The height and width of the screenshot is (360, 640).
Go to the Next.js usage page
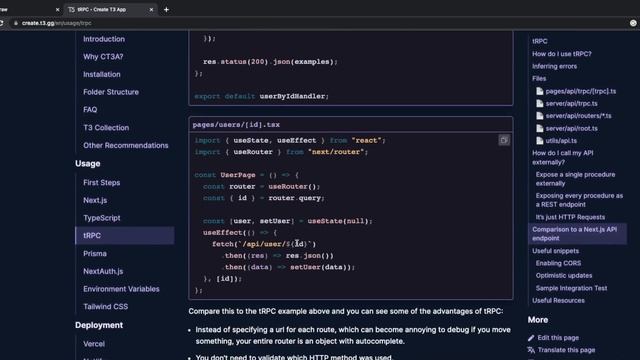(x=95, y=200)
